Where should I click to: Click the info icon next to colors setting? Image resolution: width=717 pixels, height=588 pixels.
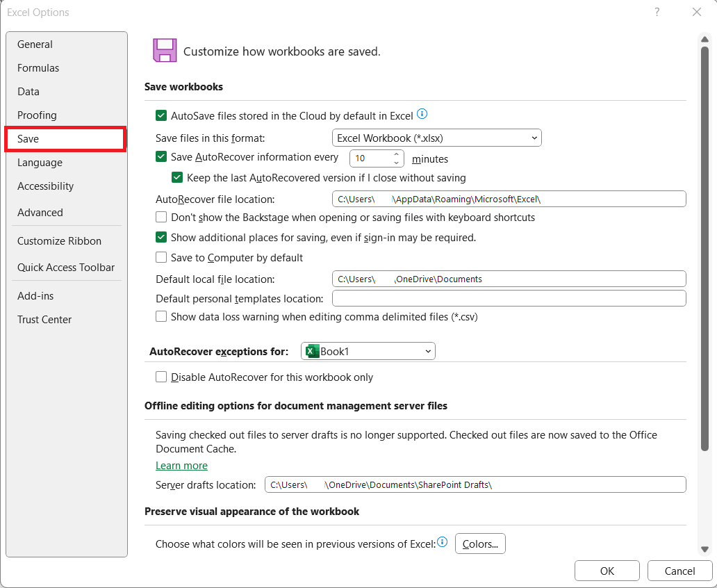442,542
